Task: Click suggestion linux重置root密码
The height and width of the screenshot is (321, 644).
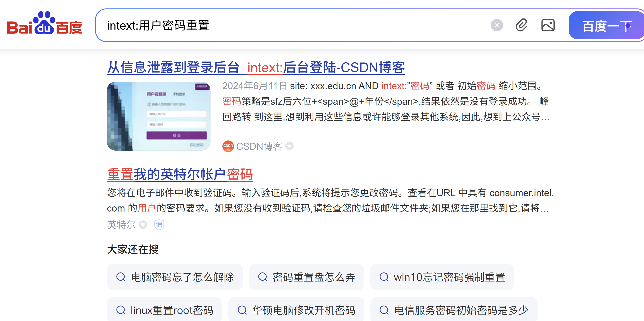Action: pos(164,310)
